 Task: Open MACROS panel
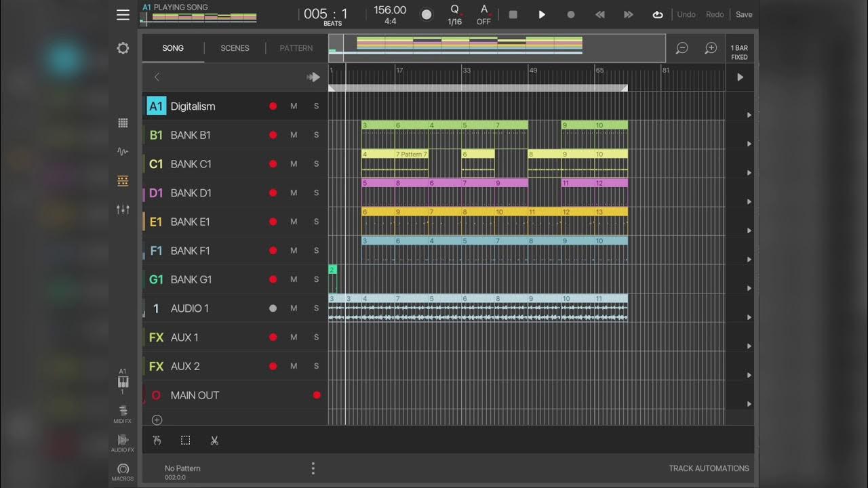pos(123,472)
